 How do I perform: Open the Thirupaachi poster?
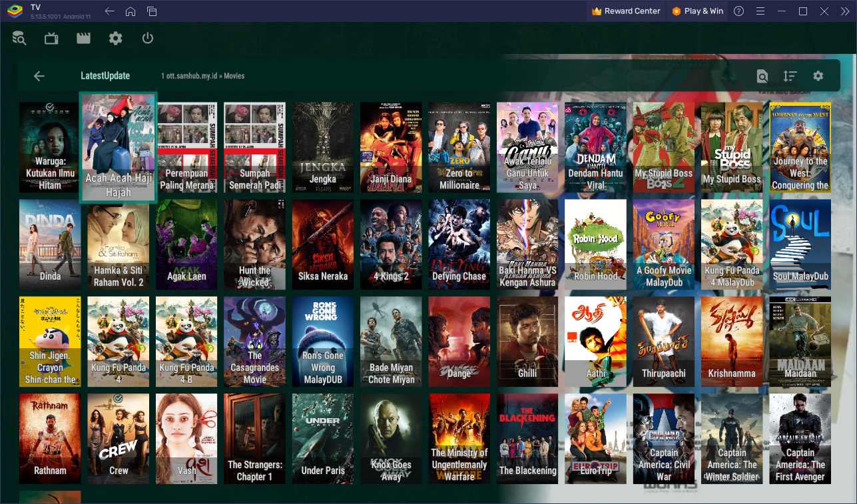(x=663, y=342)
